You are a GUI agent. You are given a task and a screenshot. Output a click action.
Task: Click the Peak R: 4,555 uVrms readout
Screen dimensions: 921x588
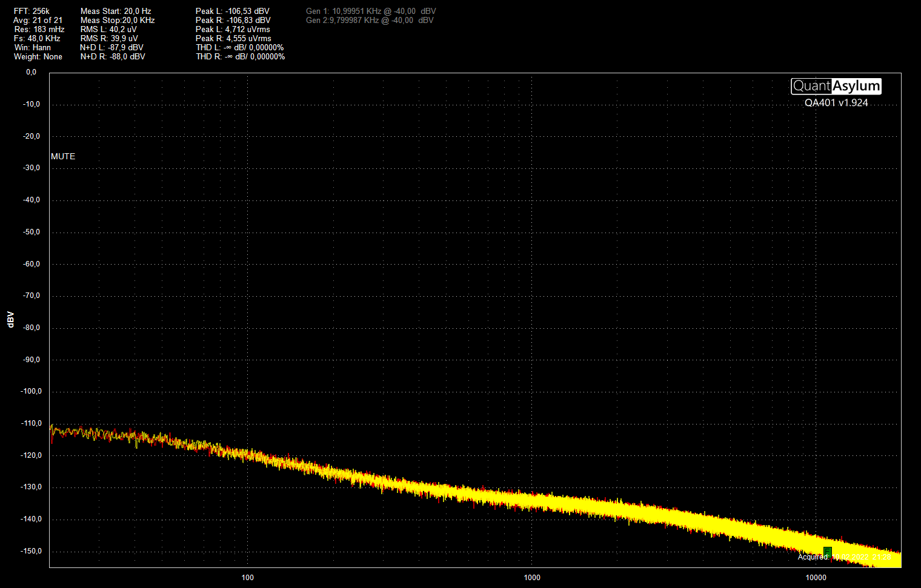pos(233,38)
